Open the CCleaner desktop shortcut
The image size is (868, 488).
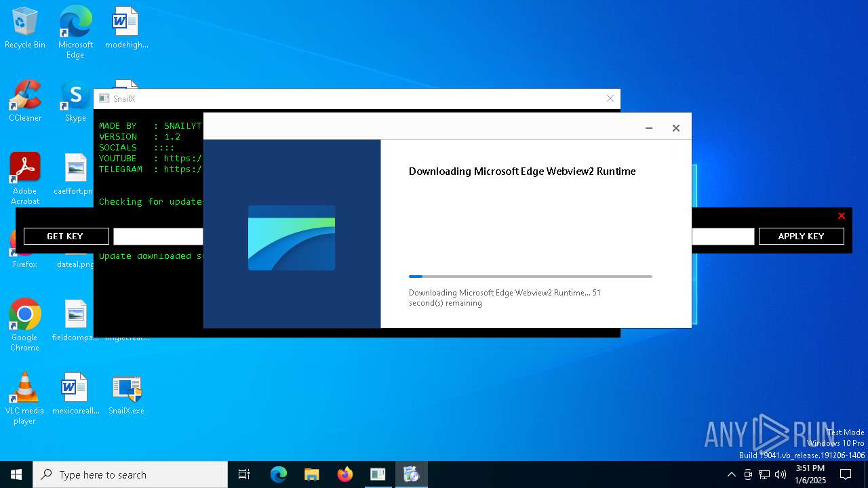[x=25, y=101]
